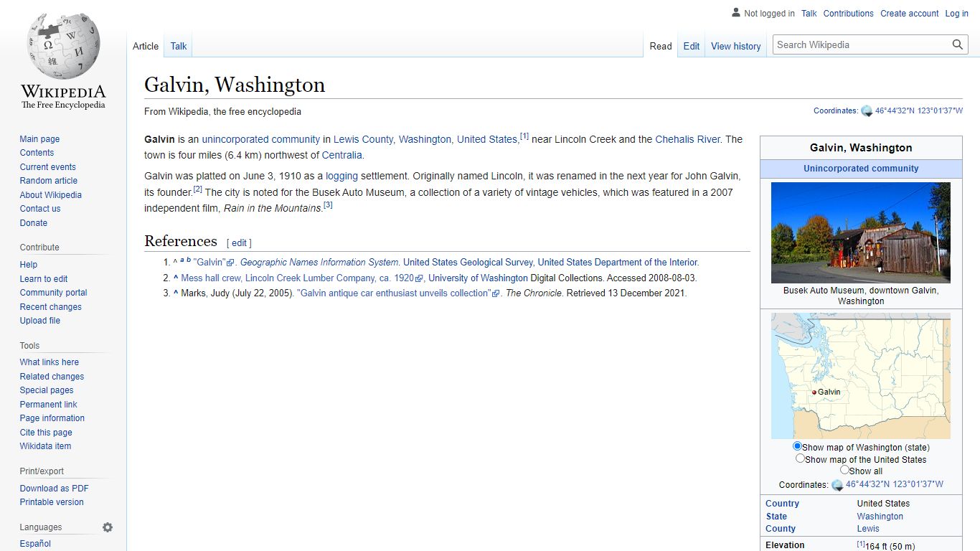The height and width of the screenshot is (551, 980).
Task: Open the View history tab
Action: tap(736, 46)
